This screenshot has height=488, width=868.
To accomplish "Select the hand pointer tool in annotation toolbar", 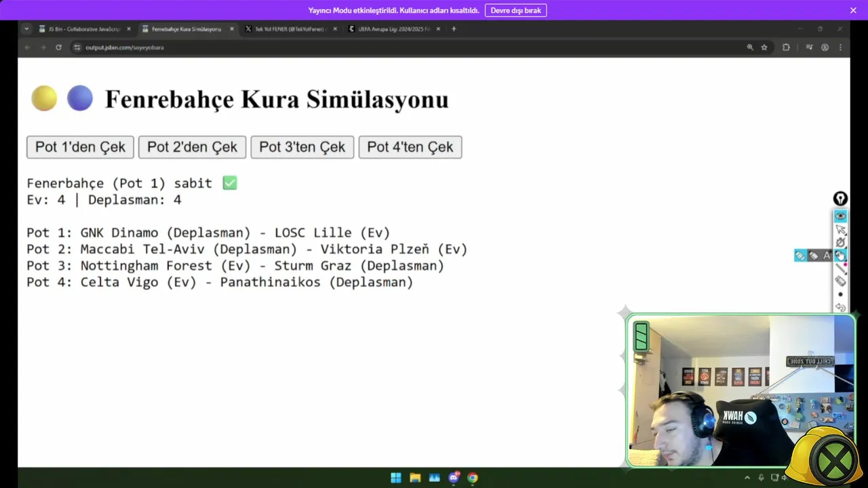I will coord(841,256).
